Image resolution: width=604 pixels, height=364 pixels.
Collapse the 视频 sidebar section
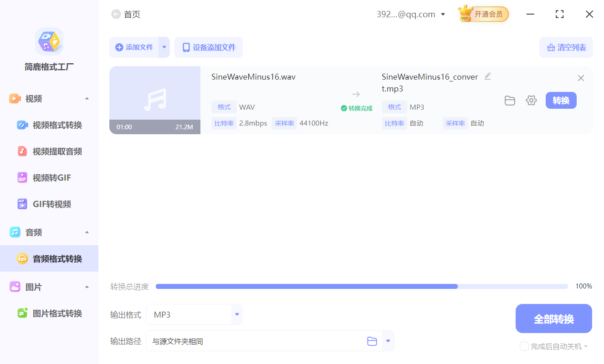pyautogui.click(x=87, y=98)
